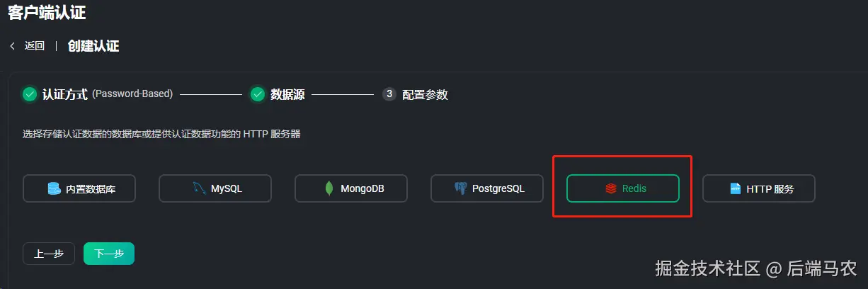The width and height of the screenshot is (868, 289).
Task: Click the green check beside 数据源
Action: [x=258, y=94]
